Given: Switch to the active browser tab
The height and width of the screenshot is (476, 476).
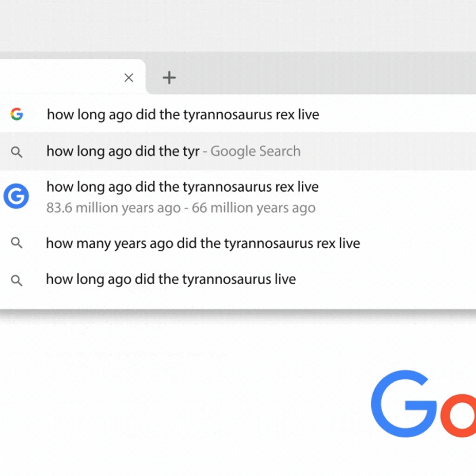Looking at the screenshot, I should coord(66,78).
